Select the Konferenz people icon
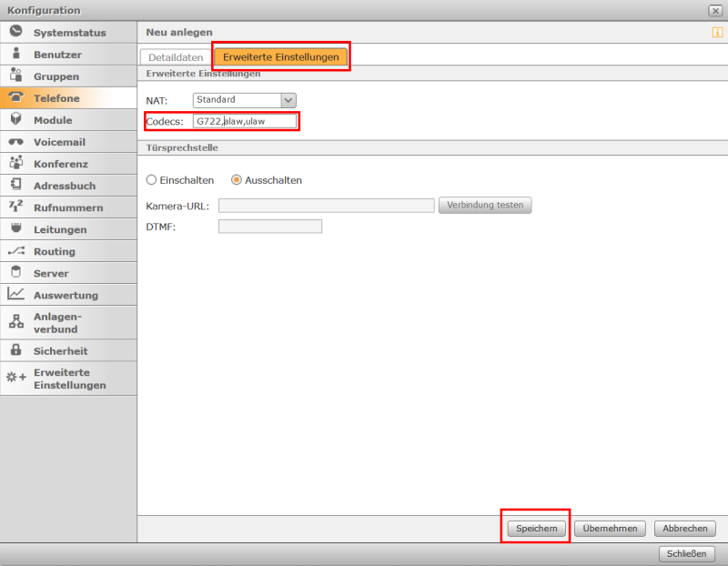Viewport: 728px width, 566px height. (x=15, y=163)
